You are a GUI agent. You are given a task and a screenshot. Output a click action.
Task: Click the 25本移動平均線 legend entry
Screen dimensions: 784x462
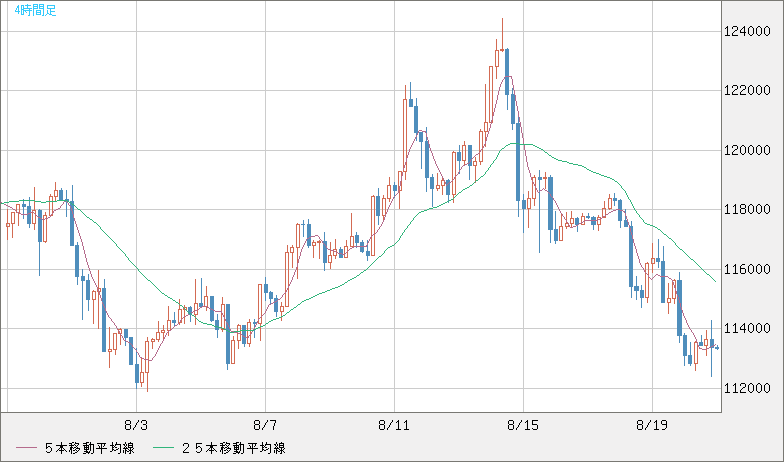(220, 448)
